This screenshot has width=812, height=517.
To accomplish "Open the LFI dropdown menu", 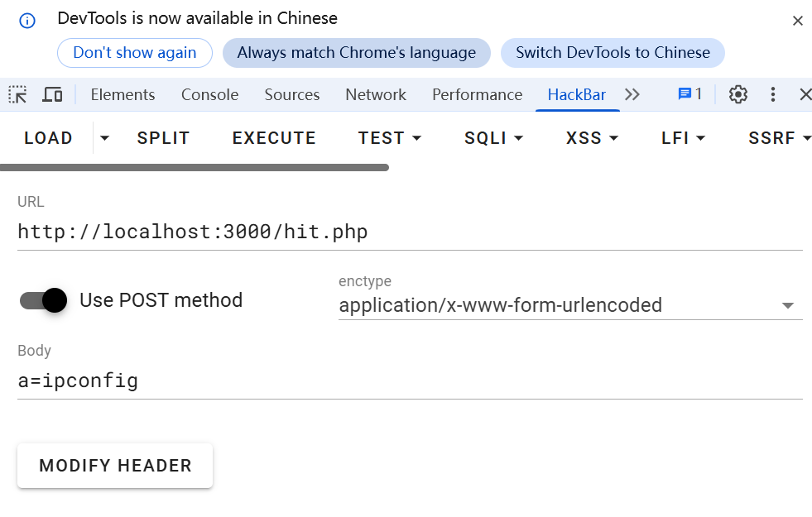I will tap(683, 138).
